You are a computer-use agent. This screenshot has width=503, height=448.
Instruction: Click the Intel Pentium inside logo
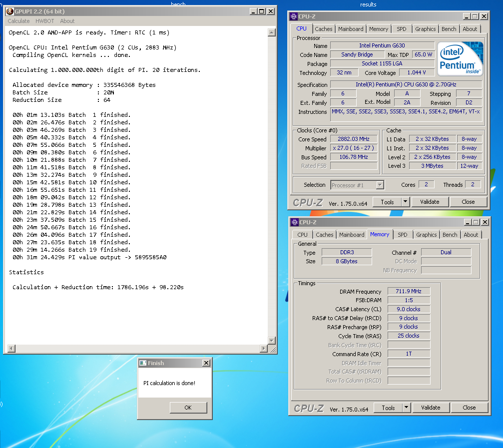pos(460,59)
